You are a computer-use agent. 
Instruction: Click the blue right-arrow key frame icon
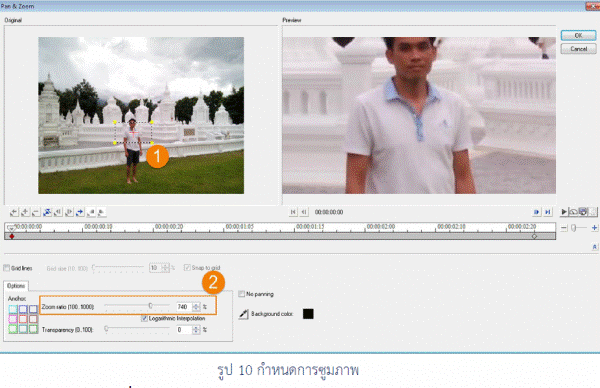(80, 212)
